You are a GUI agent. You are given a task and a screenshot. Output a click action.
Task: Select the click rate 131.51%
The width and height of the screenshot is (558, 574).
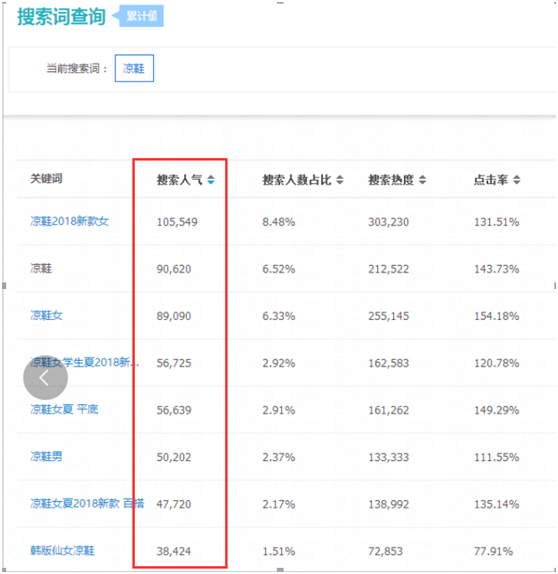point(497,222)
